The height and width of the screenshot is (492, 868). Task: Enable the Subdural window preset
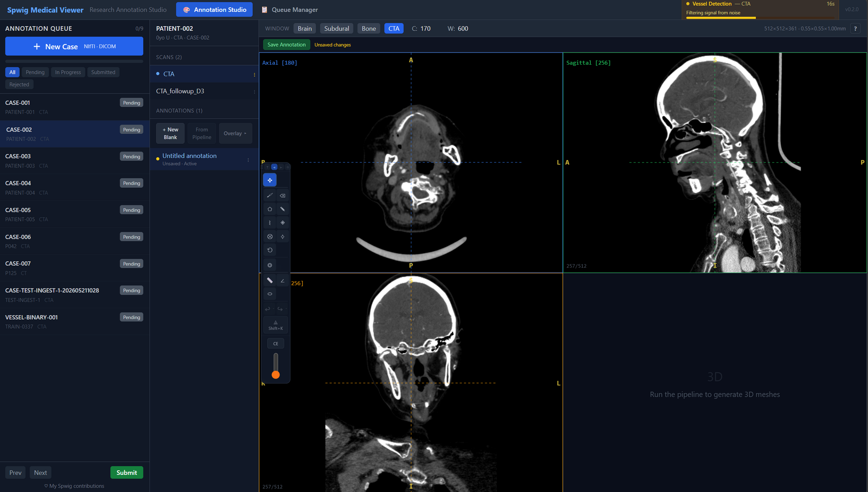point(337,28)
